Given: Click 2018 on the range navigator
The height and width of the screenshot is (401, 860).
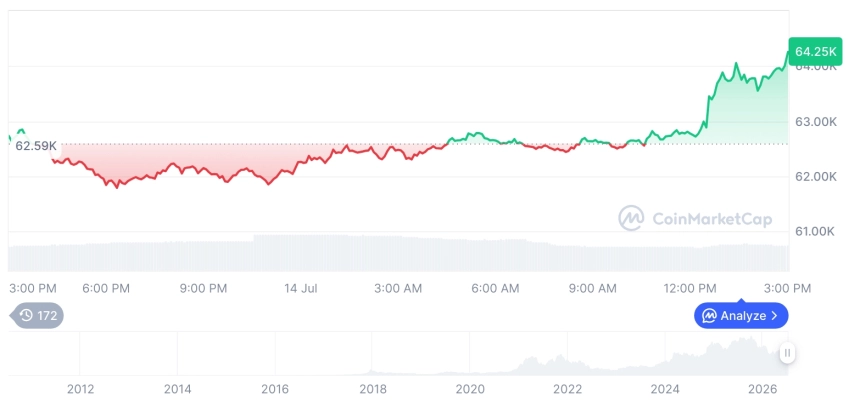Looking at the screenshot, I should tap(372, 389).
